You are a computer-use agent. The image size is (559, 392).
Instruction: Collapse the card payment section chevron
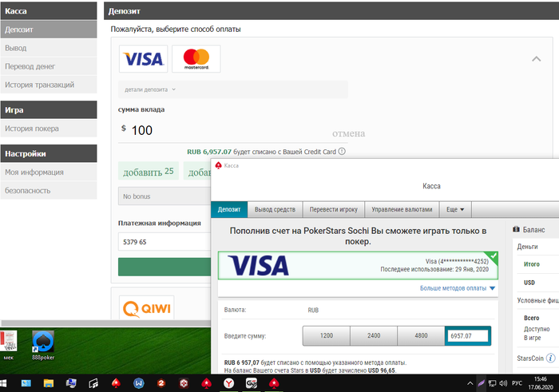(x=536, y=59)
